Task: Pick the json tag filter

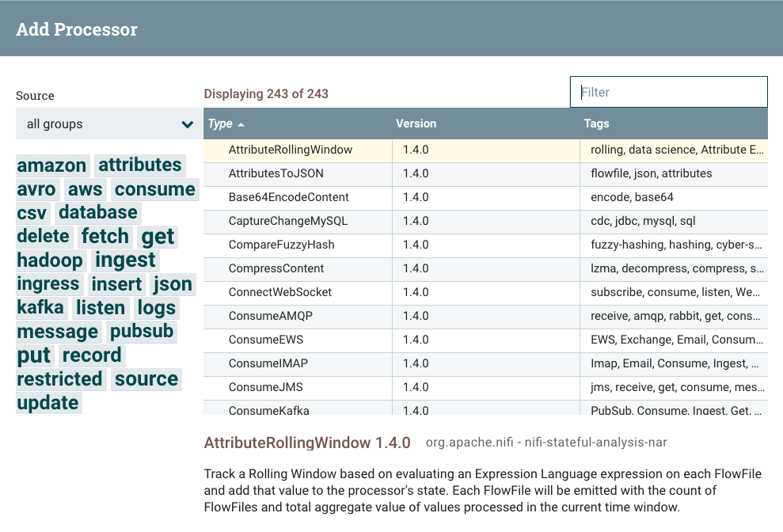Action: pyautogui.click(x=173, y=284)
